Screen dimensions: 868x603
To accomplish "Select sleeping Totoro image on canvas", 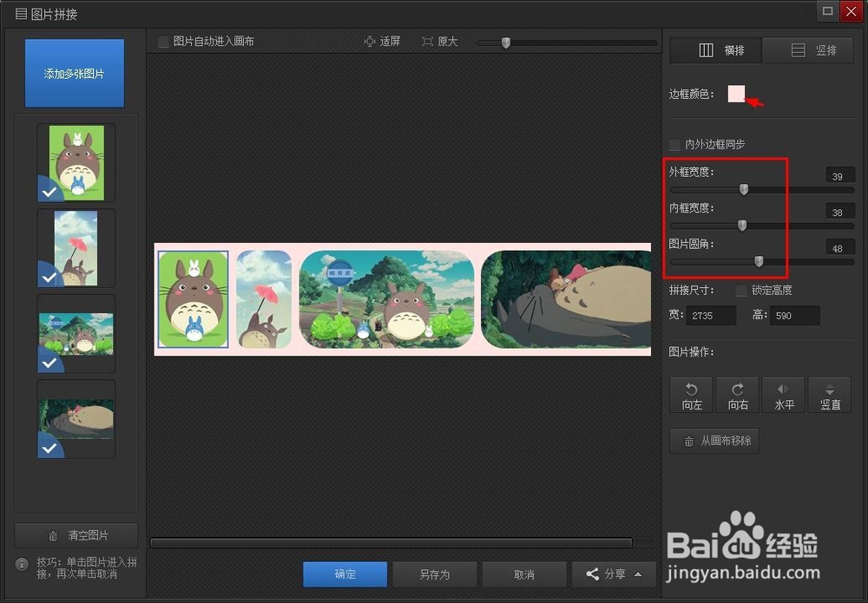I will point(566,299).
